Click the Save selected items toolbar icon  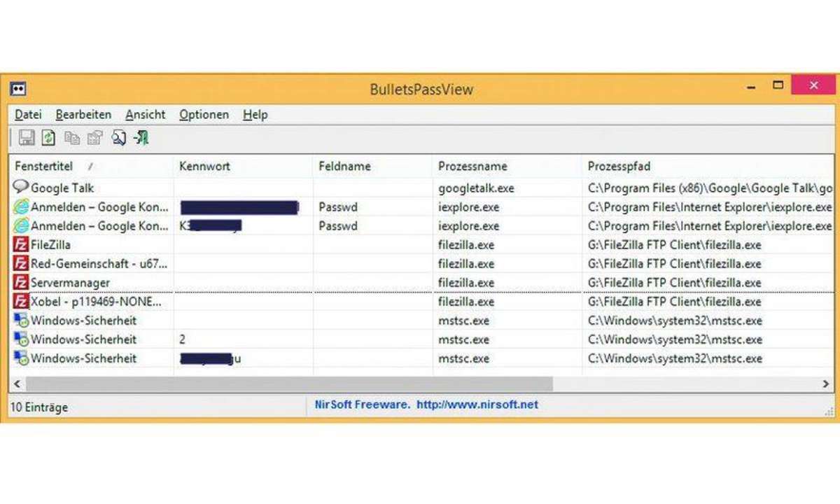[x=27, y=138]
